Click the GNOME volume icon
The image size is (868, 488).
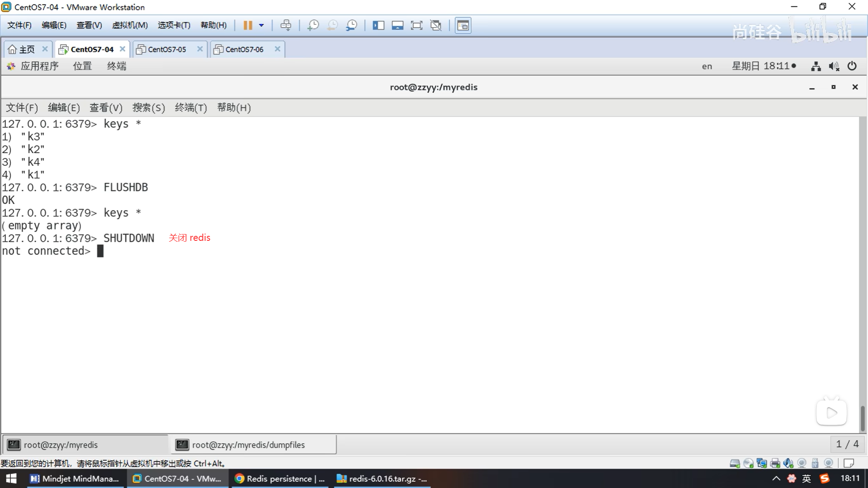click(x=834, y=66)
